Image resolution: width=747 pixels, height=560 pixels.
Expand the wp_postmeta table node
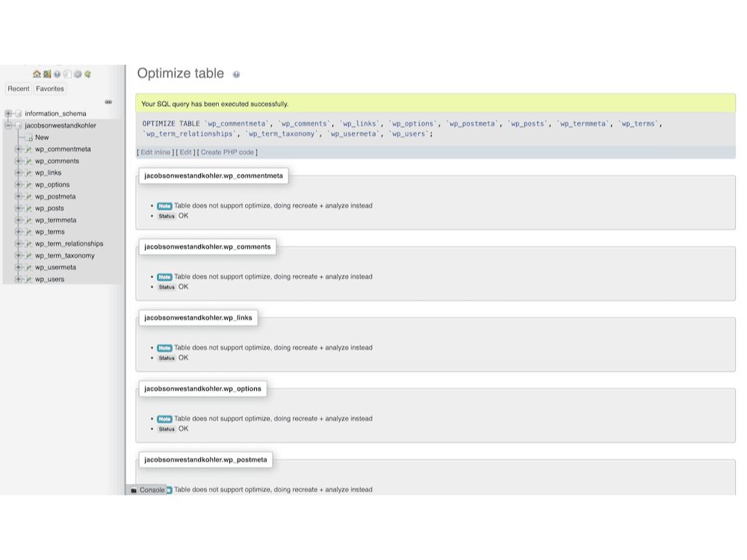(x=18, y=196)
